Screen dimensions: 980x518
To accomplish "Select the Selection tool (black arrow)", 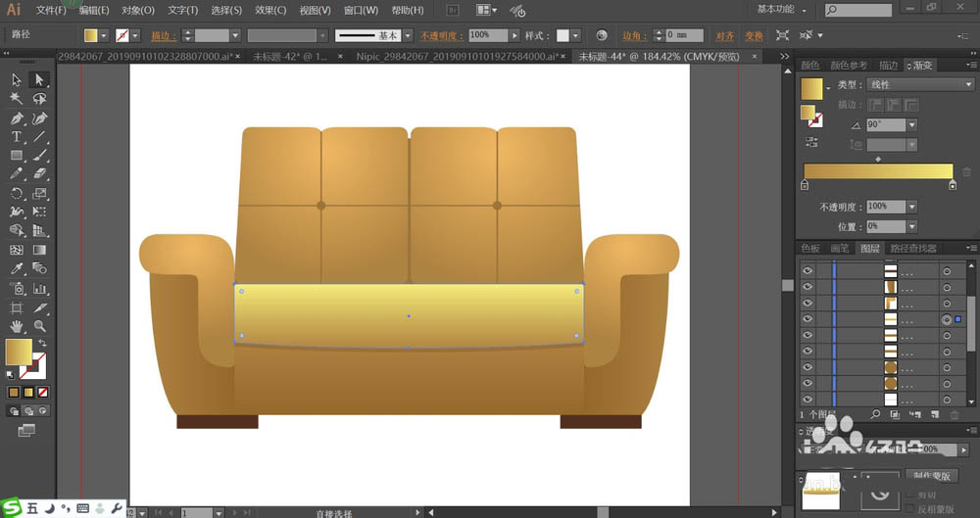I will [x=17, y=79].
